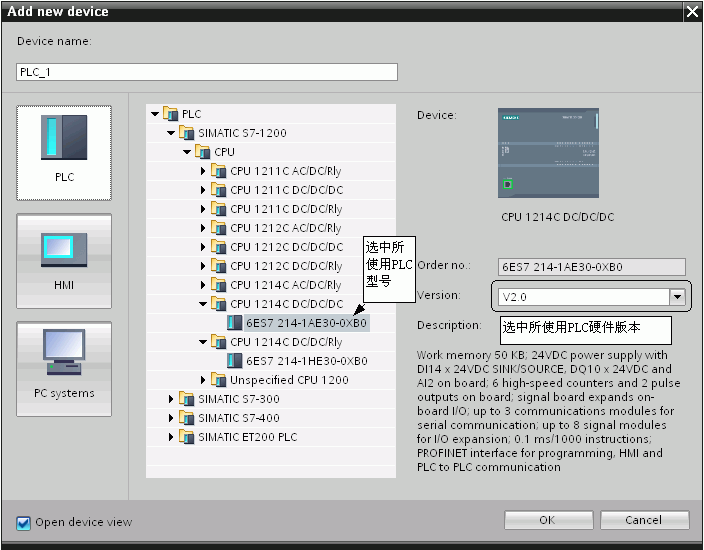Select the Unspecified CPU 1200 label

pos(289,380)
